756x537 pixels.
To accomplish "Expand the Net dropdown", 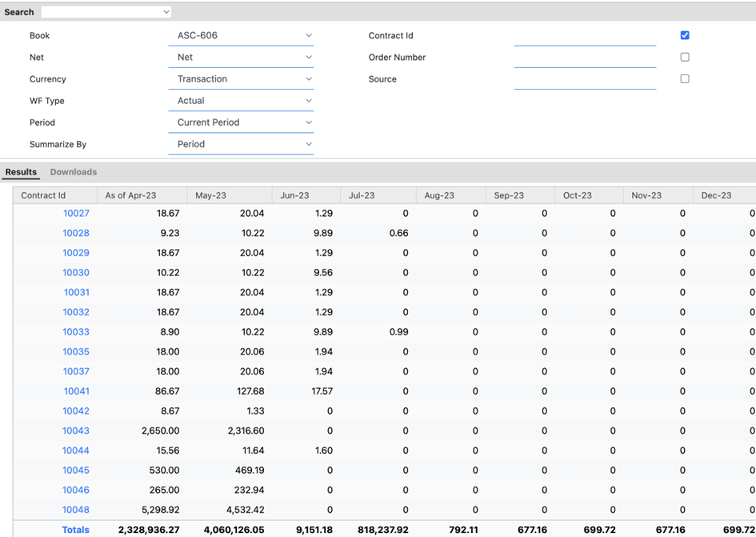I will [241, 58].
